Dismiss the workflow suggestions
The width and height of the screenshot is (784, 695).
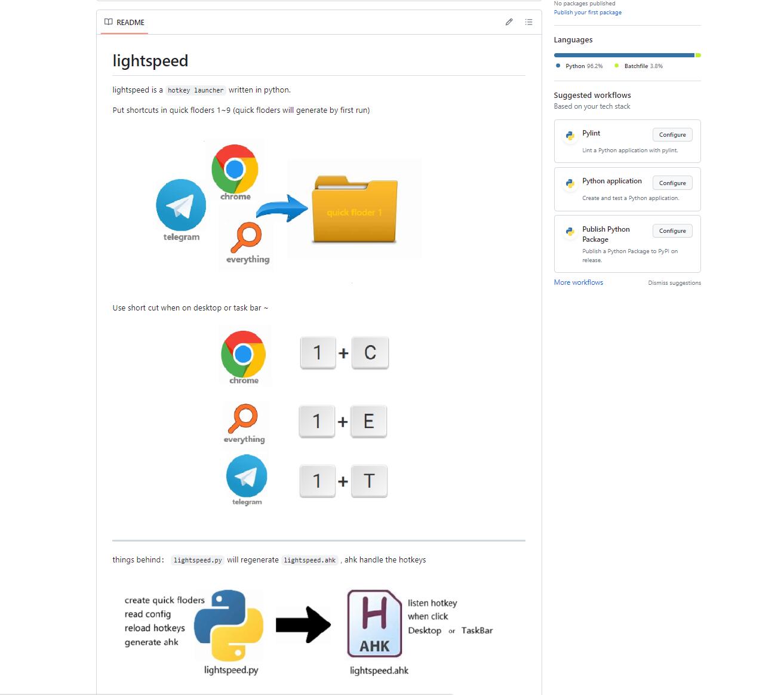(x=675, y=283)
